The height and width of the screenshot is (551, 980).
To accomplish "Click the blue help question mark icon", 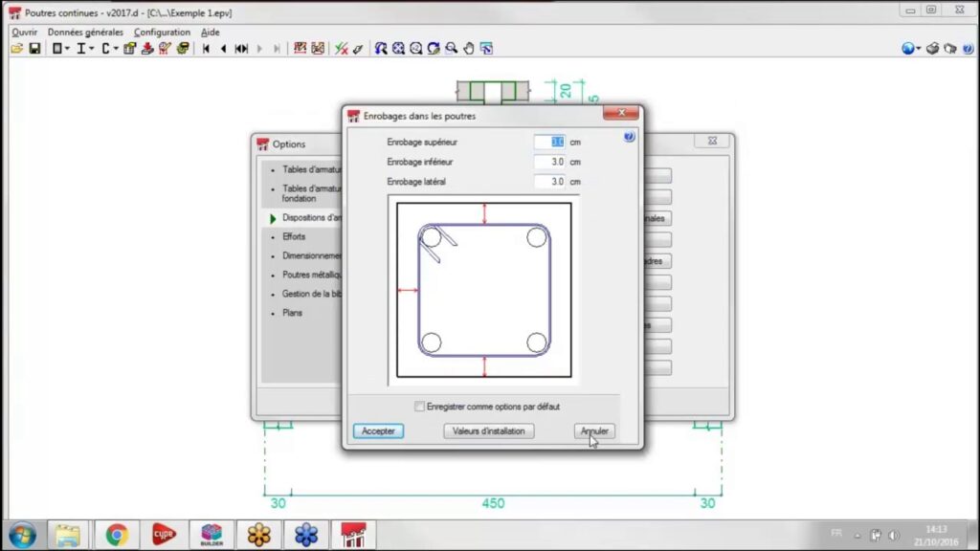I will [x=629, y=137].
